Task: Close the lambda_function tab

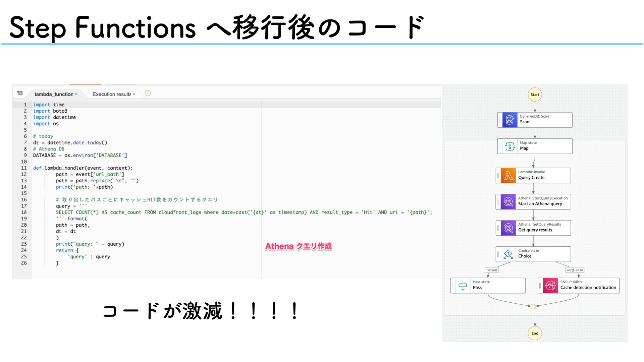Action: point(76,94)
